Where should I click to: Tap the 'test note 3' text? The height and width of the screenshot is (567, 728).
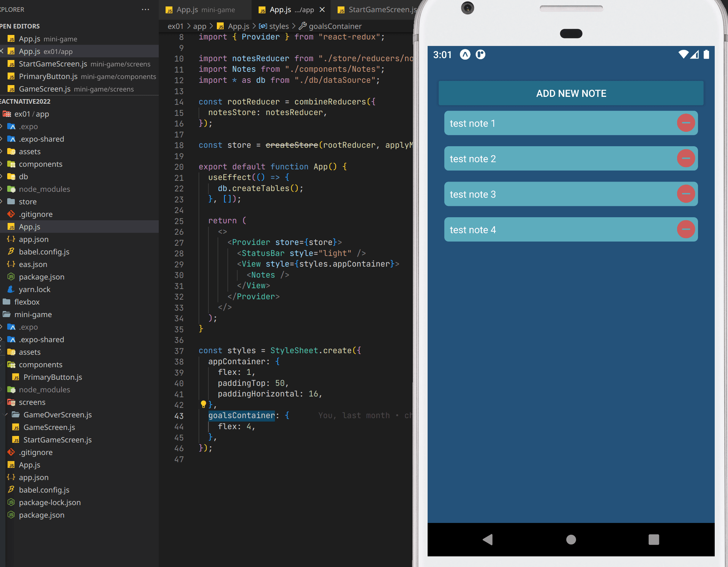point(473,194)
